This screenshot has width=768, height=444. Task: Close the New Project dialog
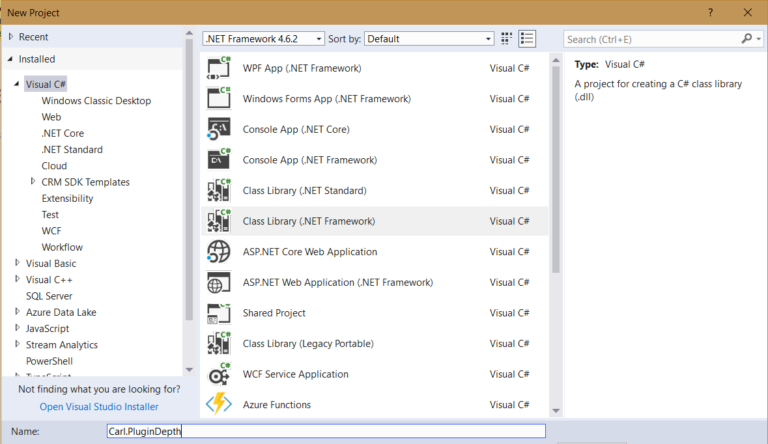click(x=747, y=13)
